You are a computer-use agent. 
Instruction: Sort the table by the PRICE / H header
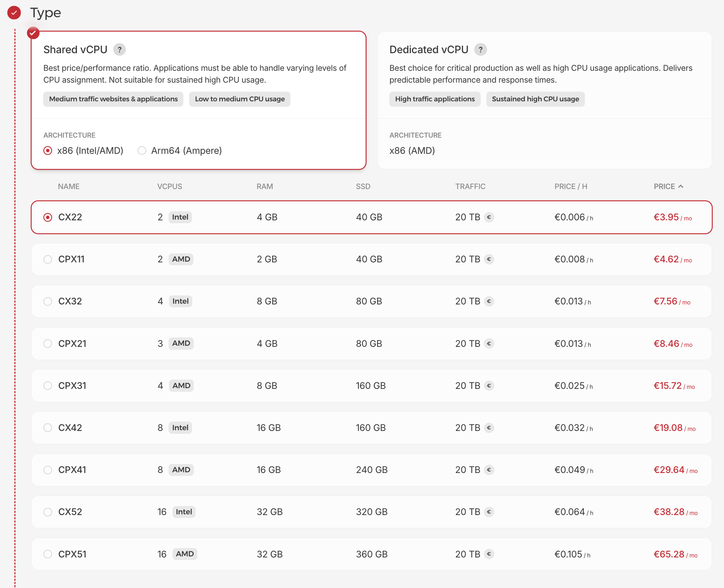tap(570, 186)
